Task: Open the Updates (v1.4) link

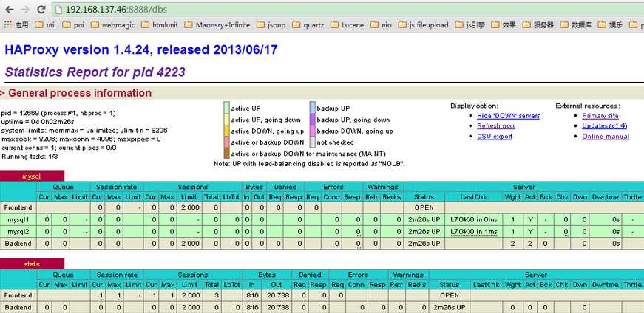Action: point(605,126)
